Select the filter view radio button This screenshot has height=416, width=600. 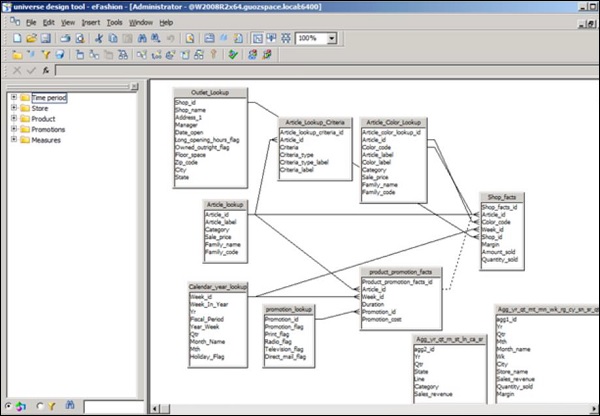coord(40,407)
